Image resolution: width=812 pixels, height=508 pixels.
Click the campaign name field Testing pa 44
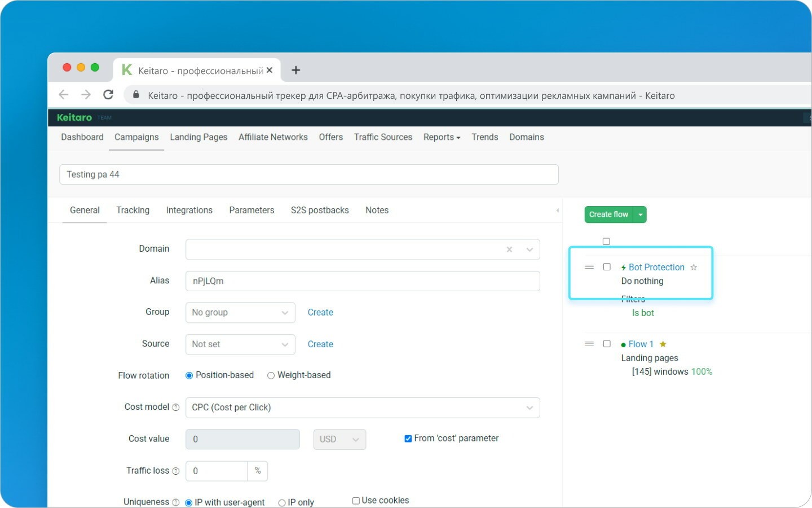(x=309, y=174)
